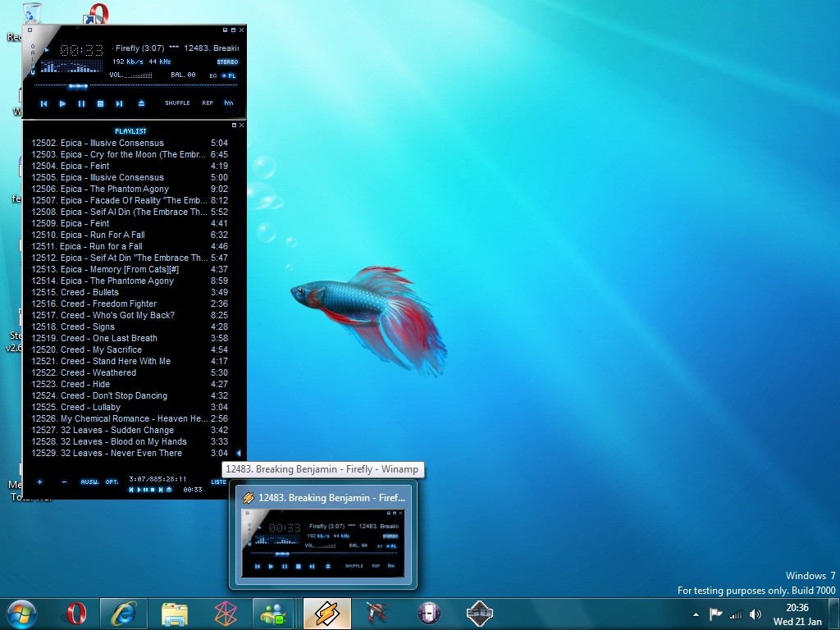Open the OPT. options menu in playlist
This screenshot has width=840, height=630.
[112, 482]
